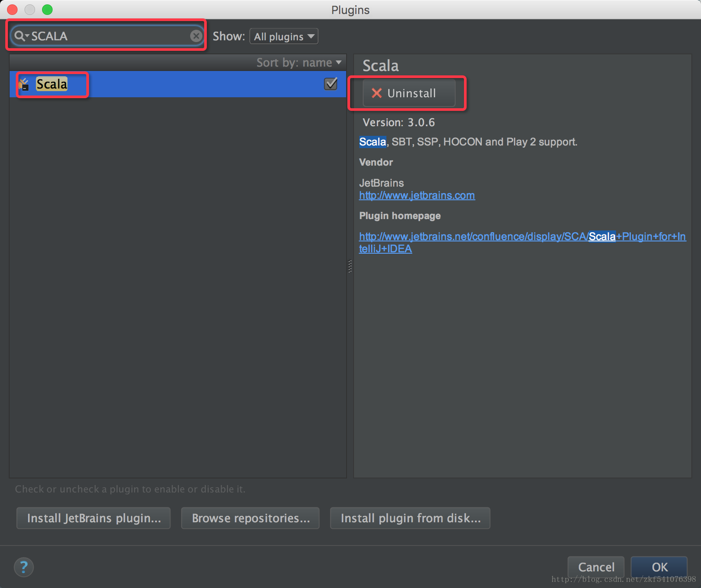
Task: Click the Uninstall button
Action: [x=409, y=93]
